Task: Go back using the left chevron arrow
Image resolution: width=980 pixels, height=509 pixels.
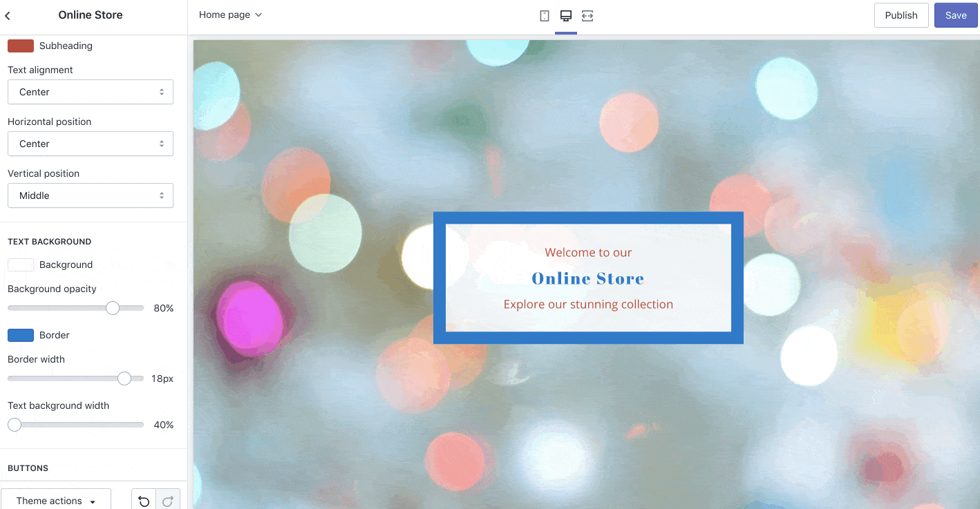Action: (8, 15)
